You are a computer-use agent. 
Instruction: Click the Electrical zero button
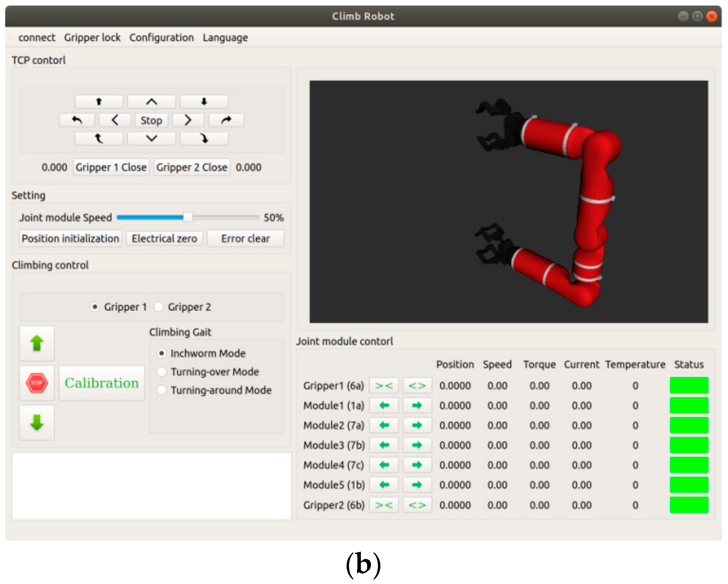[x=164, y=238]
